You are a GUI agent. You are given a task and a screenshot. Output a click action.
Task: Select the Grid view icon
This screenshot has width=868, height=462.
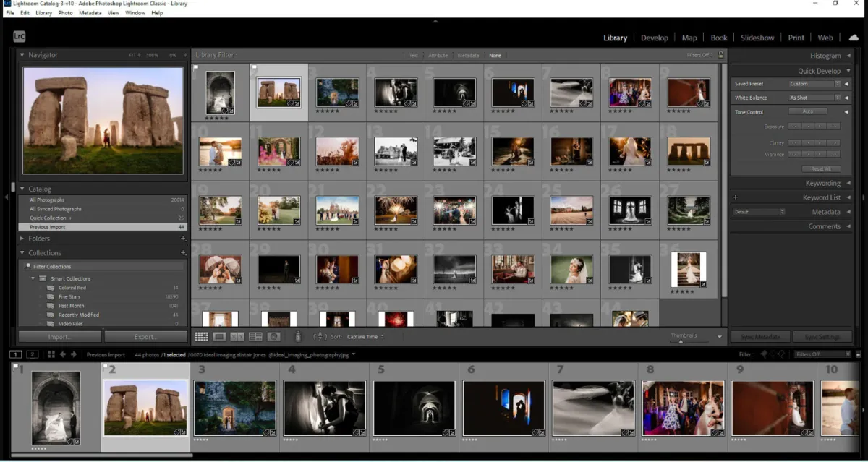(200, 336)
